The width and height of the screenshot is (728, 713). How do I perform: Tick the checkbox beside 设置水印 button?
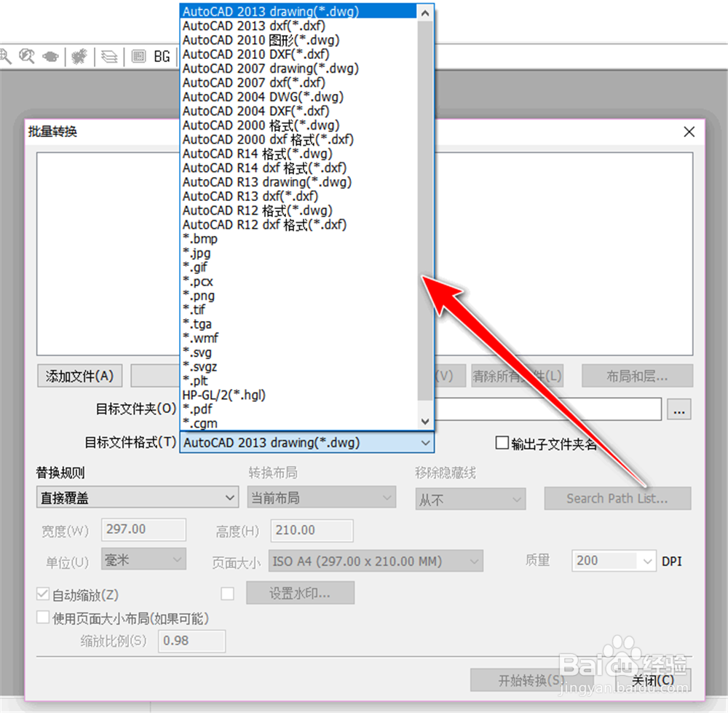coord(227,594)
